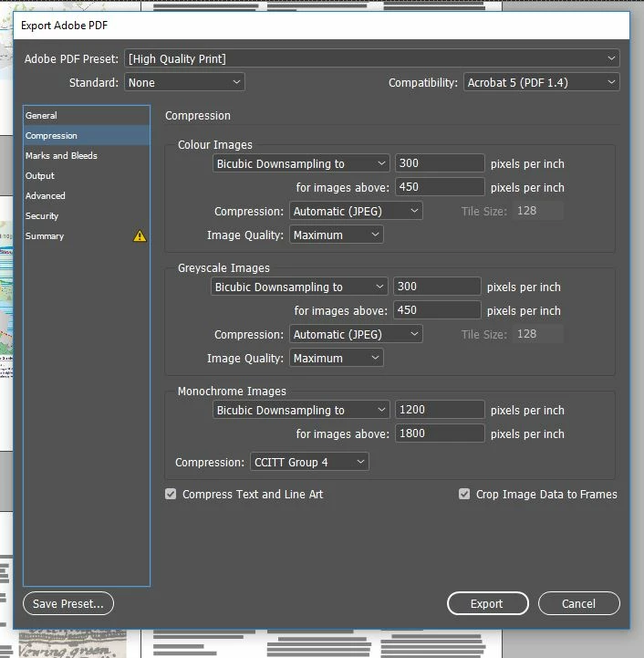The height and width of the screenshot is (658, 644).
Task: Select the General category in the sidebar
Action: [x=87, y=115]
